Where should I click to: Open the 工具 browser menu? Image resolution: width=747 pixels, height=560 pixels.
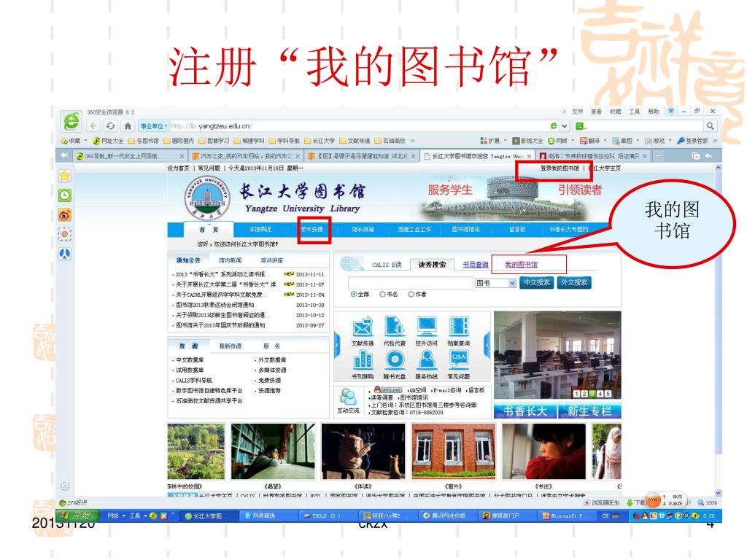coord(634,112)
